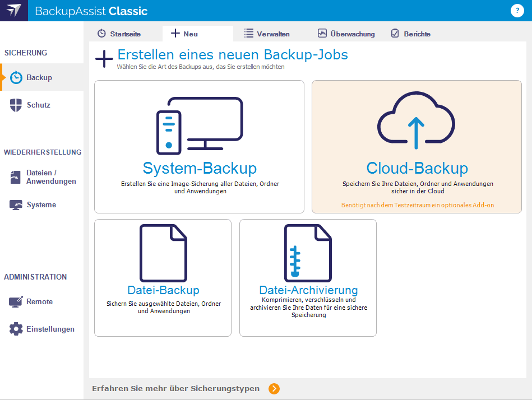Click the Startseite tab clock icon
Image resolution: width=532 pixels, height=400 pixels.
pyautogui.click(x=101, y=34)
